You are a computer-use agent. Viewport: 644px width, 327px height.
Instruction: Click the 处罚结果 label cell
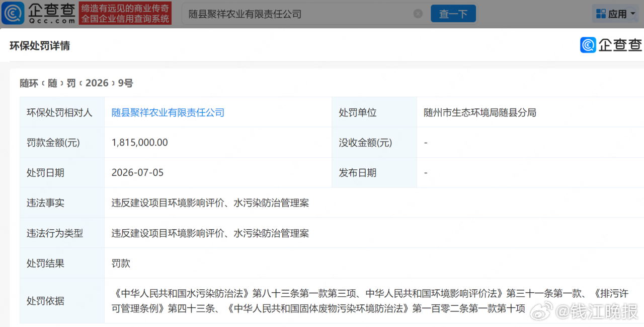pos(62,264)
